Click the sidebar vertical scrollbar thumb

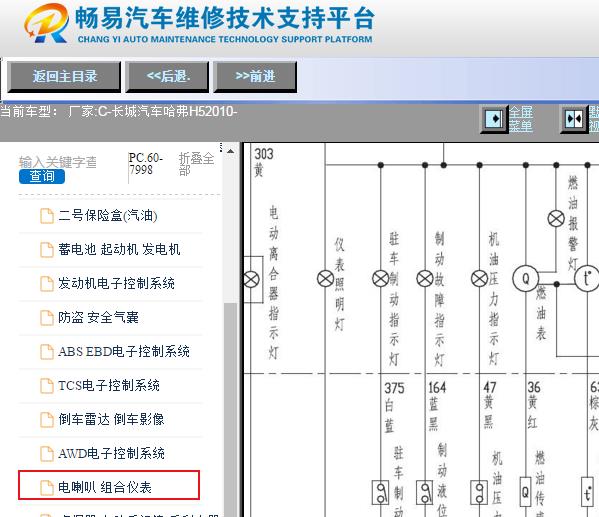coord(230,409)
